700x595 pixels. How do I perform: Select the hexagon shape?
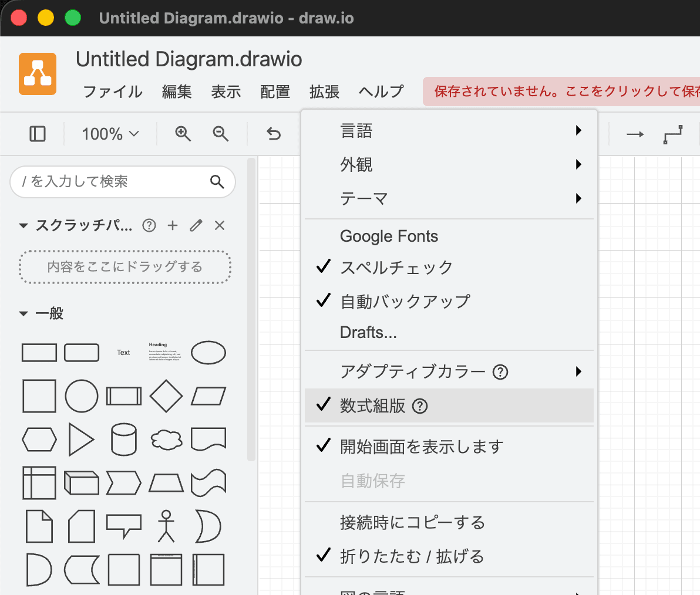(39, 440)
